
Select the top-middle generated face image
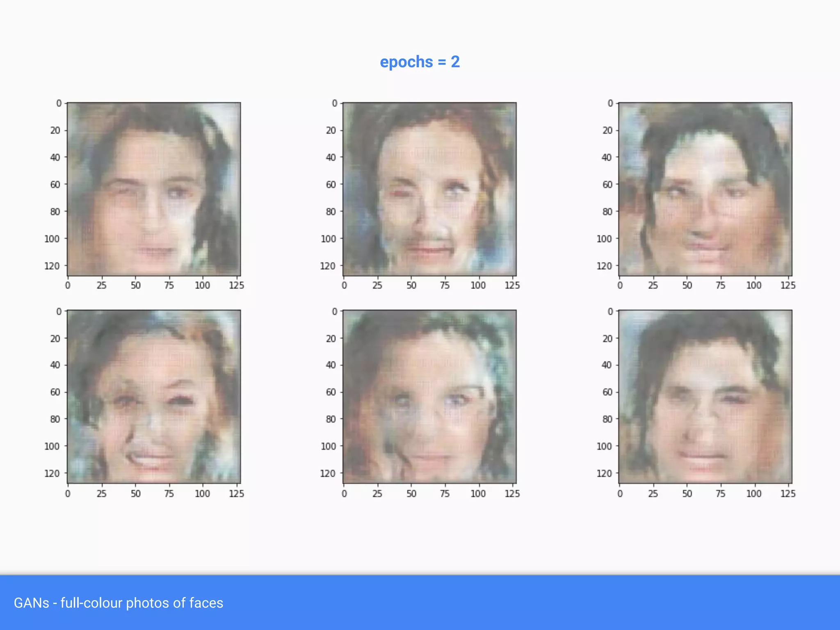click(429, 189)
